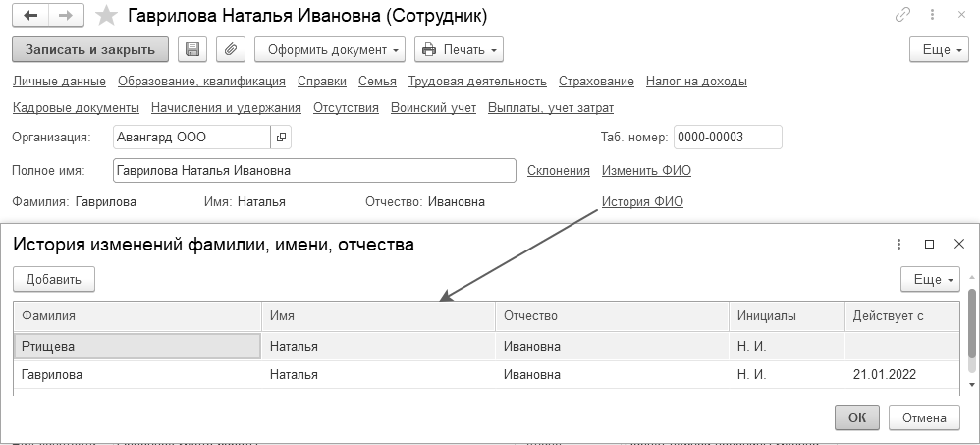The height and width of the screenshot is (445, 980).
Task: Open attached files paperclip icon
Action: pos(228,49)
